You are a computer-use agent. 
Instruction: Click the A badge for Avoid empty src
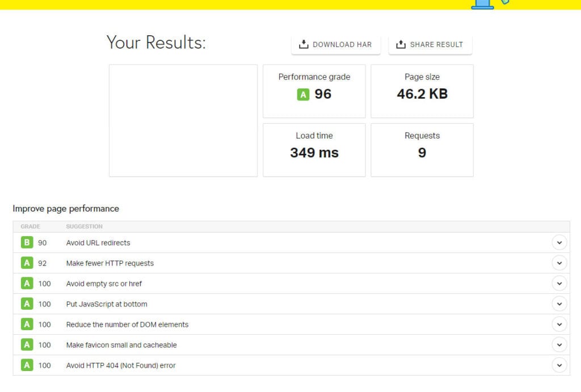point(27,284)
